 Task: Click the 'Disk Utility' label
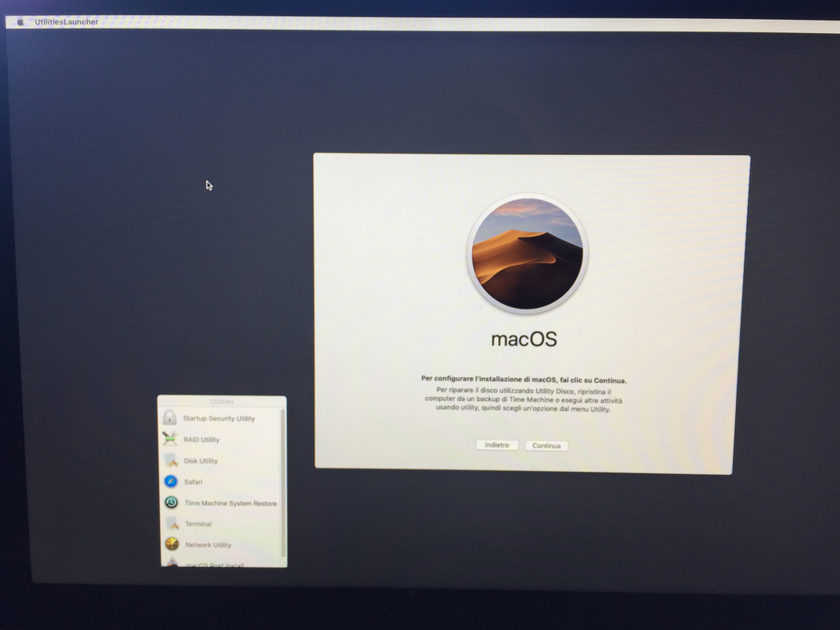pos(201,461)
